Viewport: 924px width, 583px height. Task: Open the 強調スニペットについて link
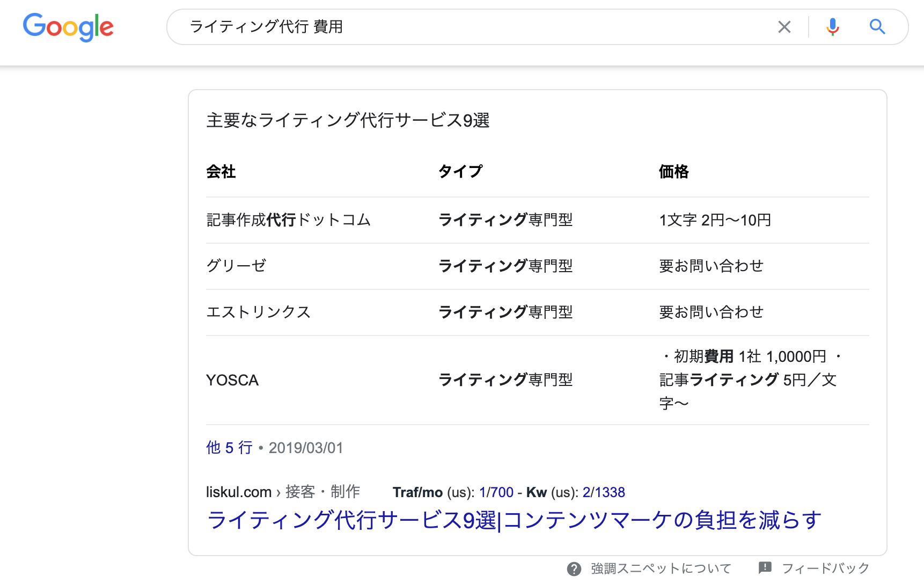661,569
